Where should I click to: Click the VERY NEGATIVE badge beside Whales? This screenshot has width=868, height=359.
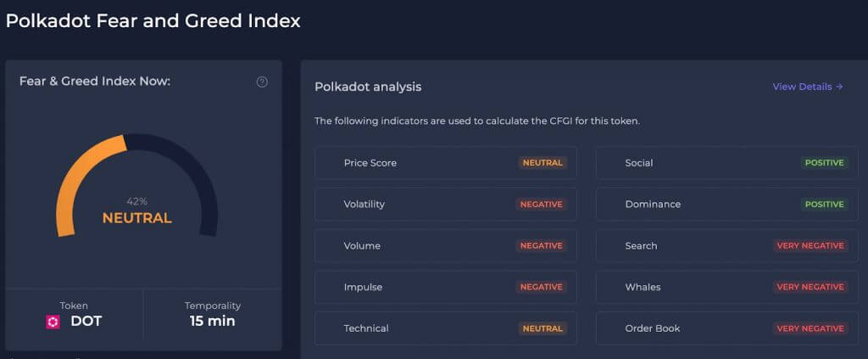pos(810,287)
